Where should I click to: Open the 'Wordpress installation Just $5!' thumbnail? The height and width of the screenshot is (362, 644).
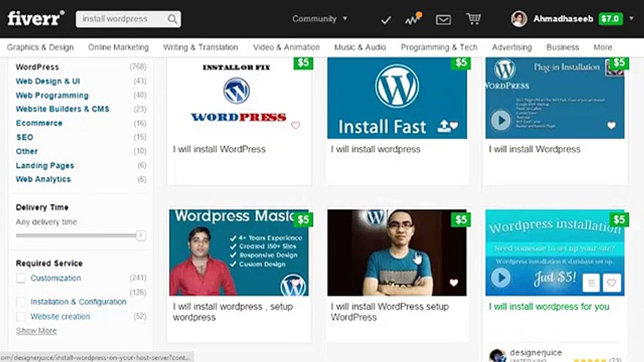click(555, 252)
